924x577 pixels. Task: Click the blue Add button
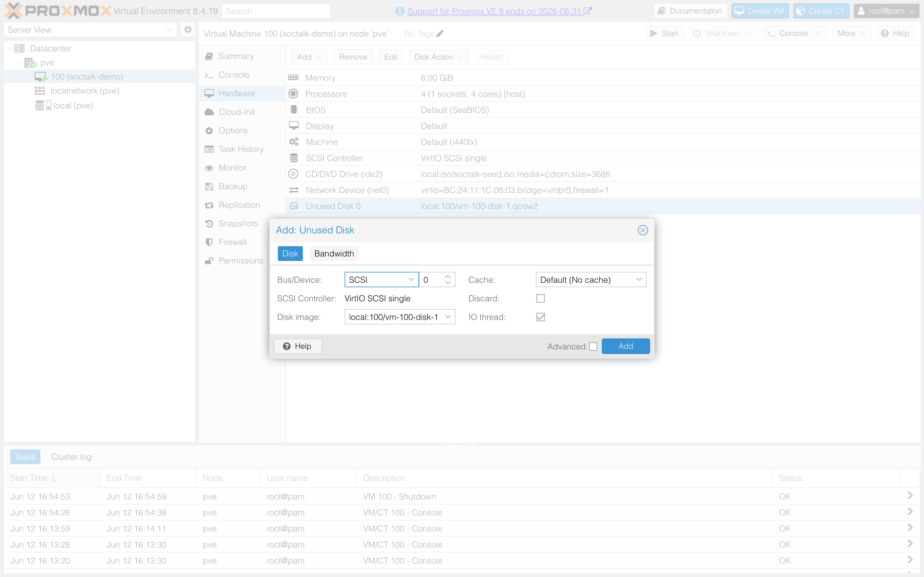tap(625, 346)
